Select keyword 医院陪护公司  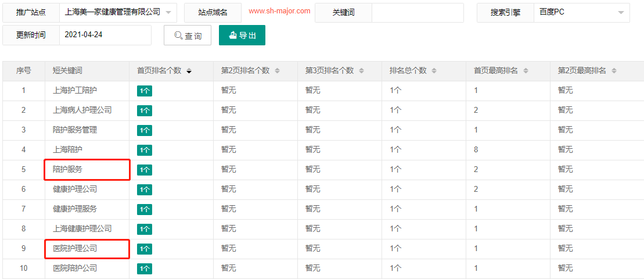tap(75, 268)
